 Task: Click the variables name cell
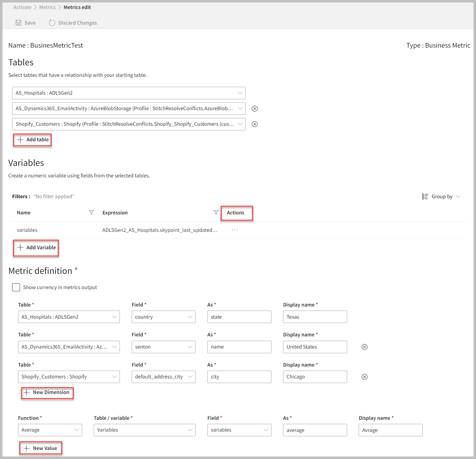coord(27,230)
